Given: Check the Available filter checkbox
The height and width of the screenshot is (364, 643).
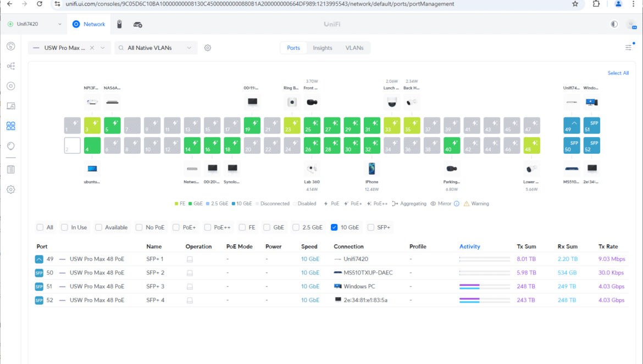Looking at the screenshot, I should coord(98,227).
